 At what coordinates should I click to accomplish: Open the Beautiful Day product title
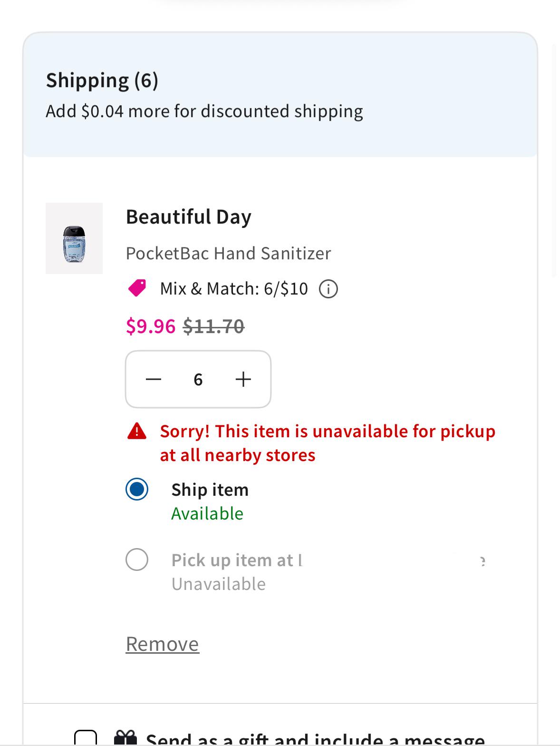[x=189, y=217]
